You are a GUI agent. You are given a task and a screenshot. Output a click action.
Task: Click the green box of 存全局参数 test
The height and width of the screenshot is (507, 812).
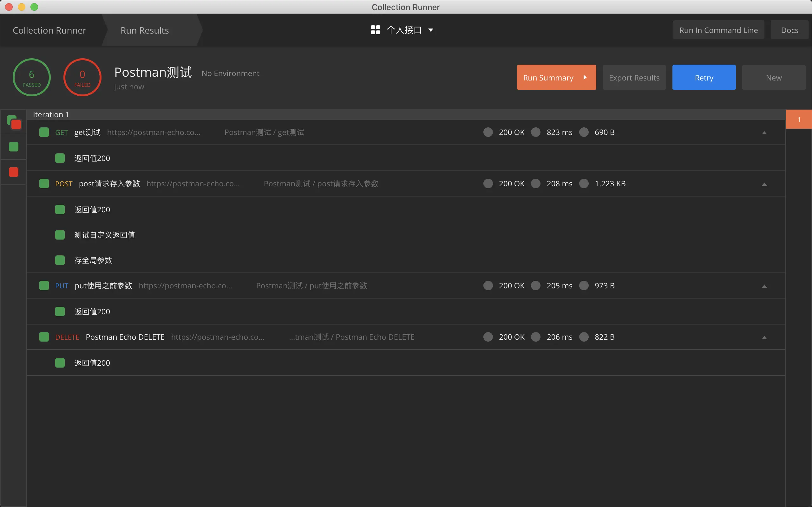click(60, 260)
